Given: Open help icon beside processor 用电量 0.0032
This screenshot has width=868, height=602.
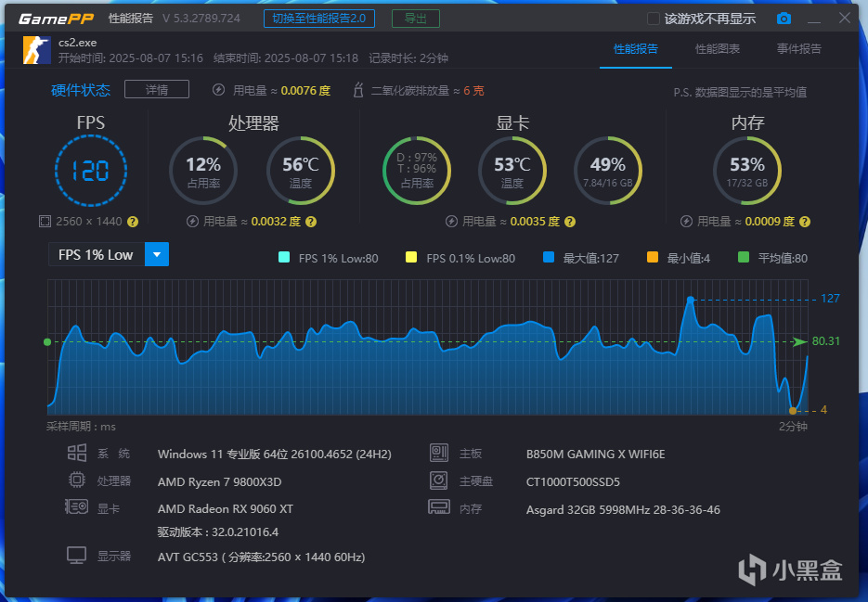Looking at the screenshot, I should pyautogui.click(x=311, y=222).
